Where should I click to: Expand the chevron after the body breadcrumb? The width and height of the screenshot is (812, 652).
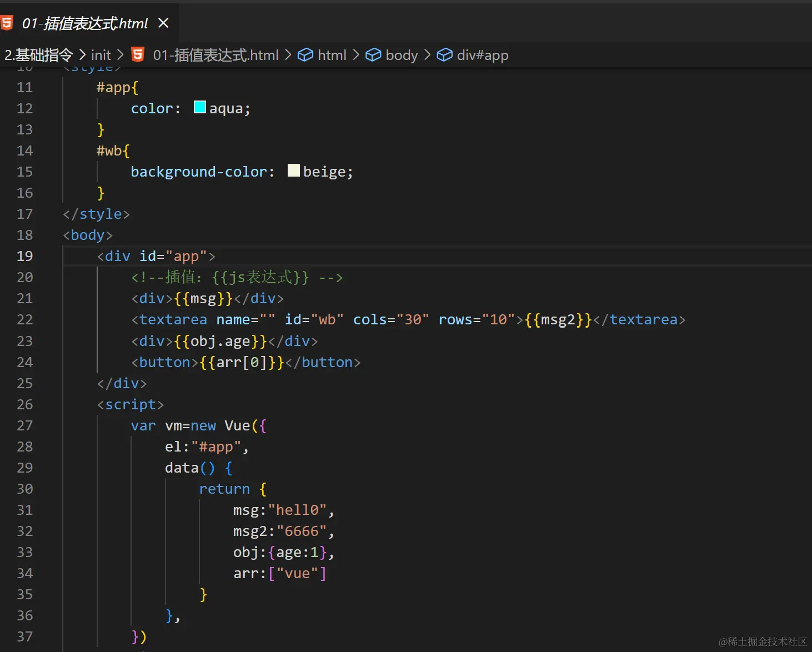427,54
